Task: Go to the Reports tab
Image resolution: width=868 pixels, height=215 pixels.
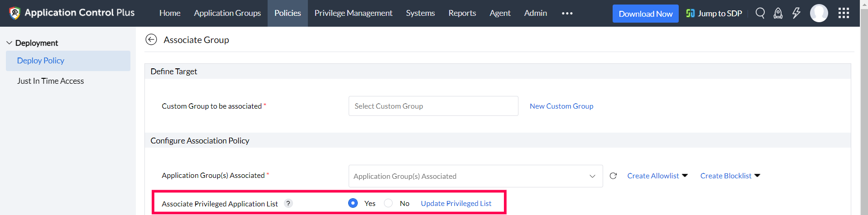Action: coord(462,13)
